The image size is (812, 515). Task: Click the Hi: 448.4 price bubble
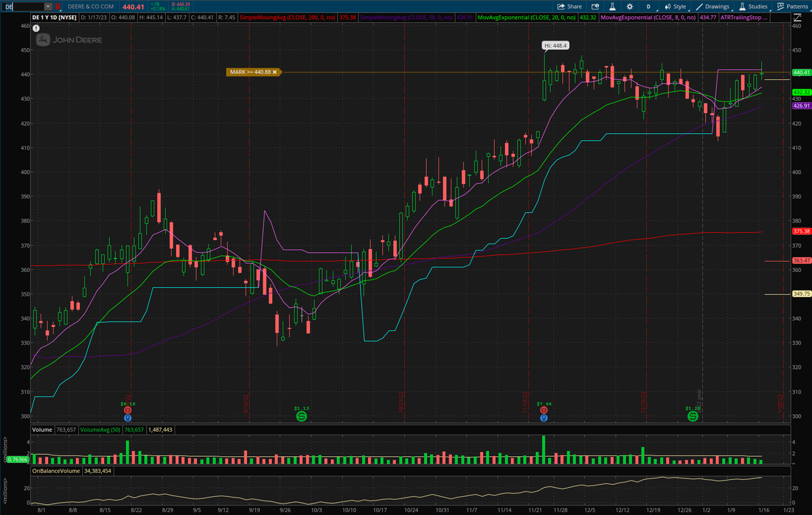[x=555, y=45]
